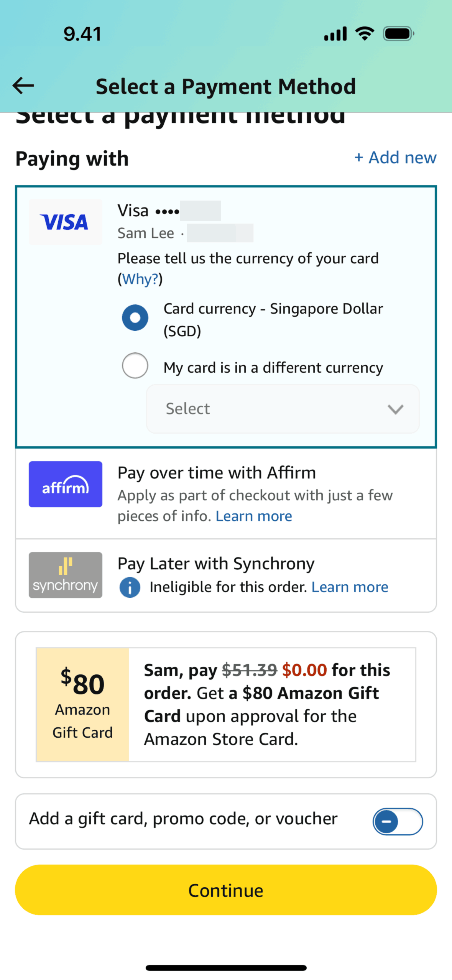Image resolution: width=452 pixels, height=980 pixels.
Task: Choose 'My card is in a different currency'
Action: point(135,366)
